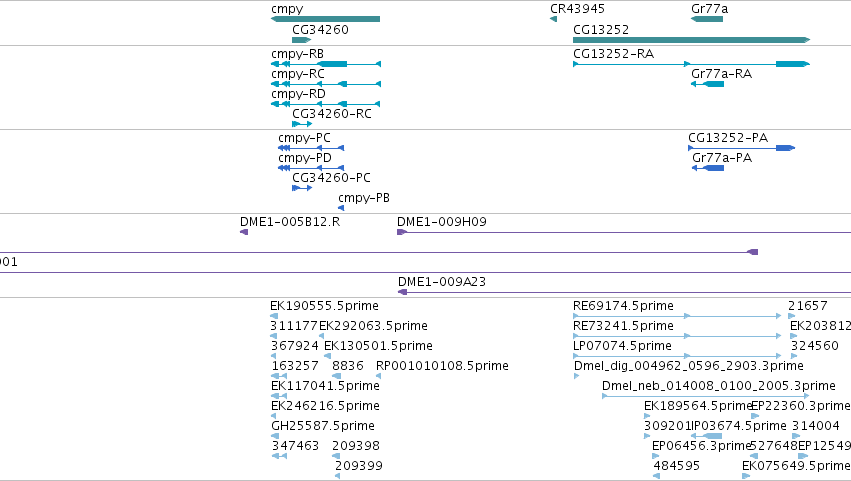Click the CG13252-RA transcript label
This screenshot has width=851, height=481.
tap(614, 54)
